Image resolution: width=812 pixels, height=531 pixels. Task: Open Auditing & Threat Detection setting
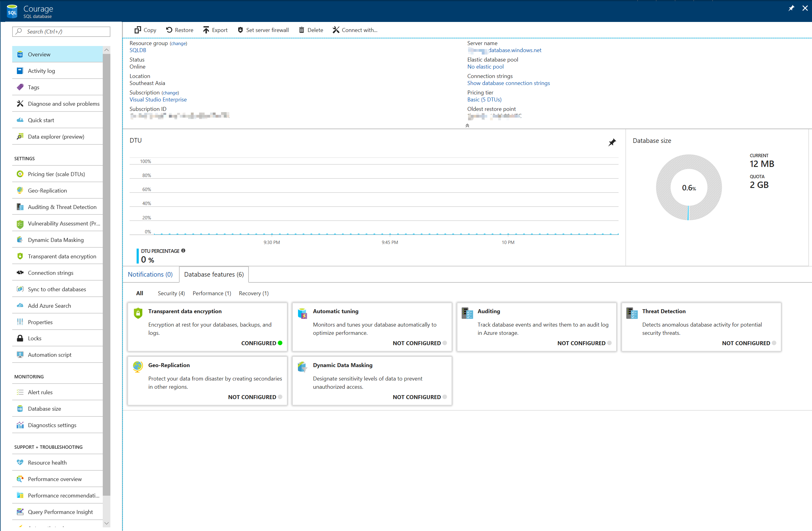point(57,207)
